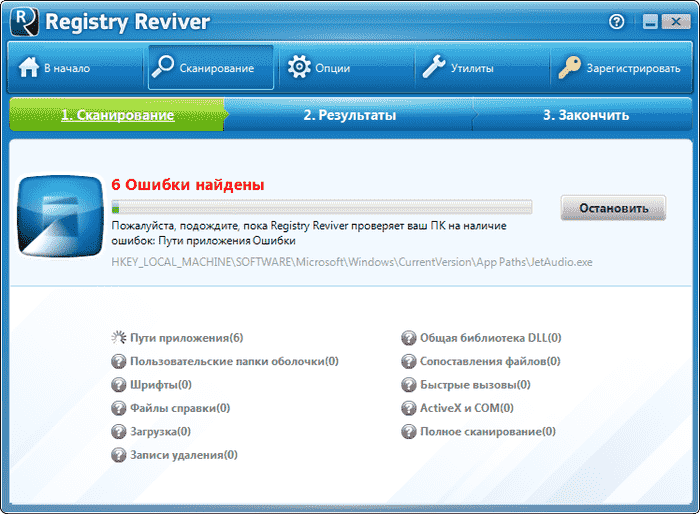Screen dimensions: 700x514
Task: Click the Шрифты(0) scan category
Action: pyautogui.click(x=160, y=384)
